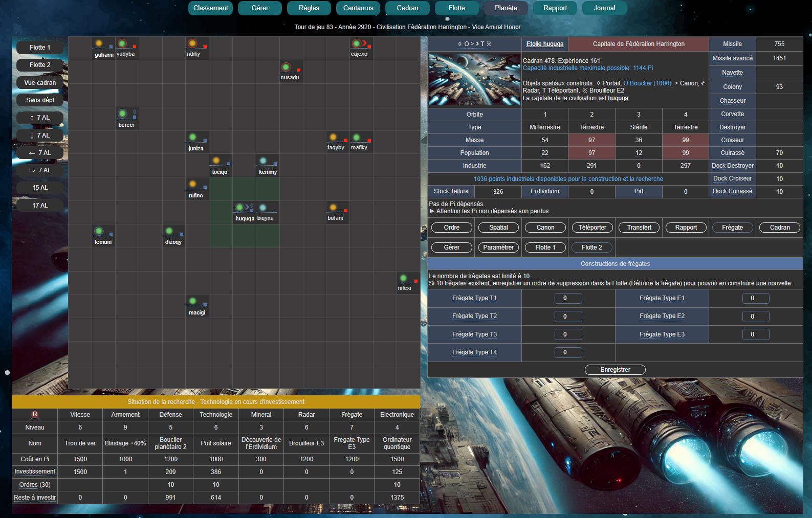Open the Gérer top menu
812x518 pixels.
[x=260, y=8]
